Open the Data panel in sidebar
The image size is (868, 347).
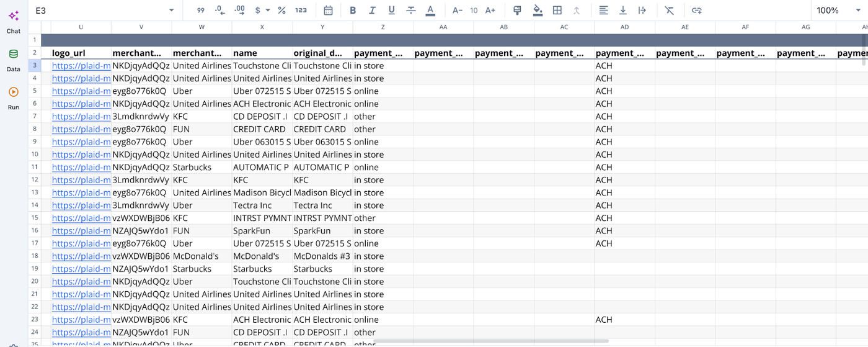click(x=14, y=60)
